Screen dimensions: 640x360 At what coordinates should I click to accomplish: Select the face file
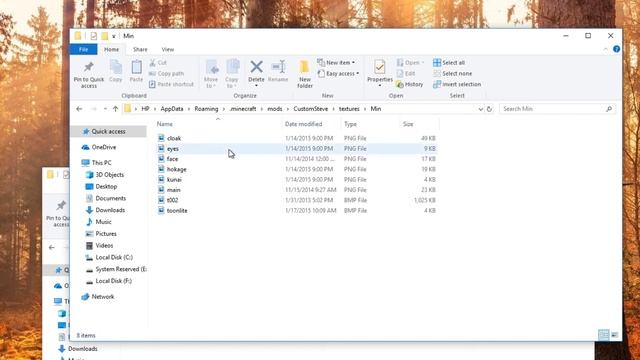172,159
